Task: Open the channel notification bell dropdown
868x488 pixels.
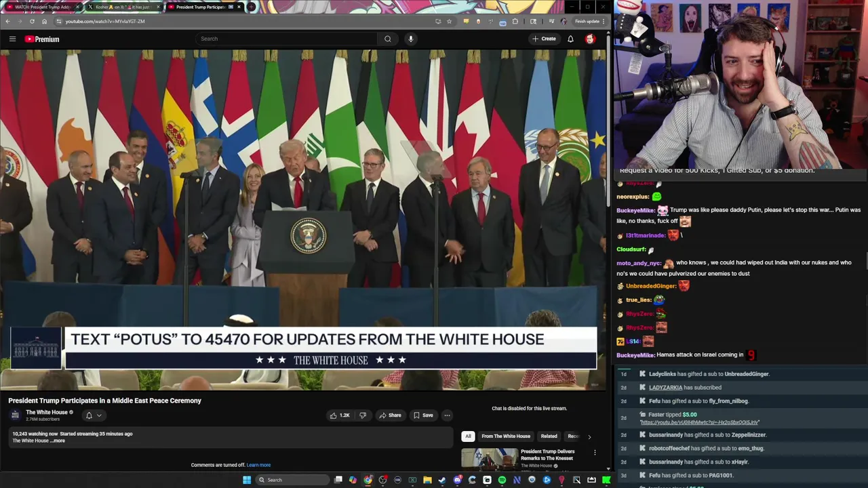Action: 93,415
